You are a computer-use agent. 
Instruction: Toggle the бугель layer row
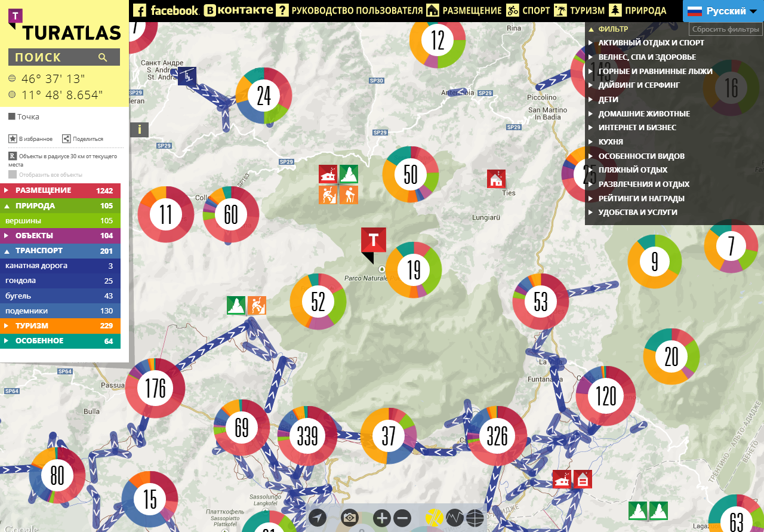(60, 296)
